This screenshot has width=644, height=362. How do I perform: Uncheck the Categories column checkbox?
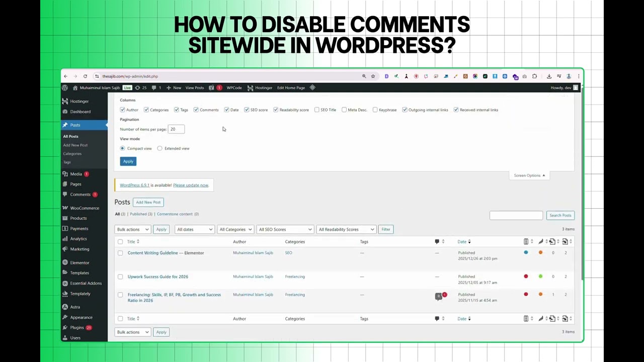[146, 110]
